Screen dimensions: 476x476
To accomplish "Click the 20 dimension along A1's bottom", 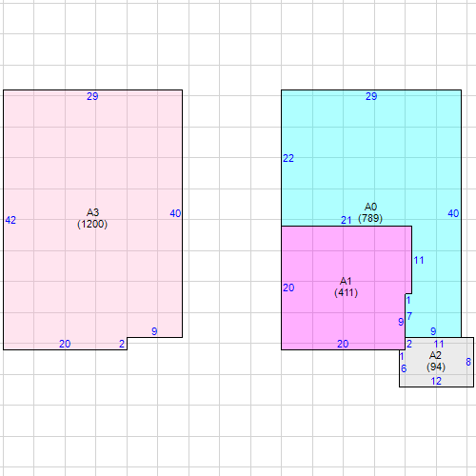I will click(x=343, y=344).
